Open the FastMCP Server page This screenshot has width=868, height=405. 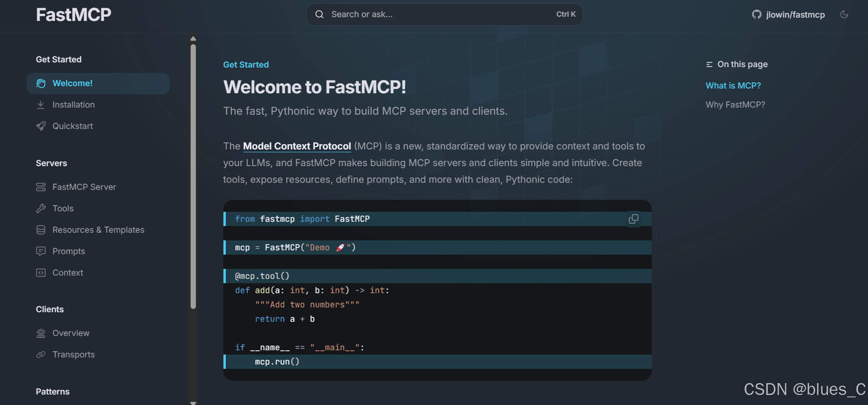click(84, 187)
